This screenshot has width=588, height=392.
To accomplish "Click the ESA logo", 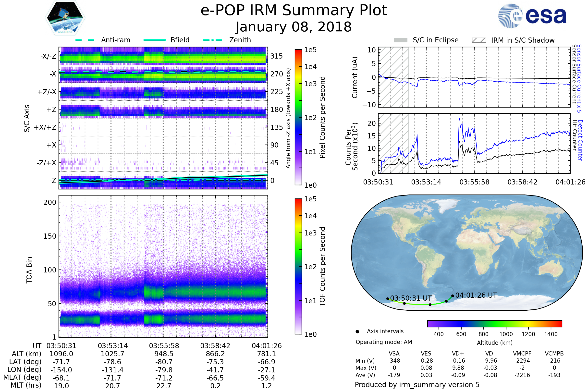I will (x=532, y=16).
